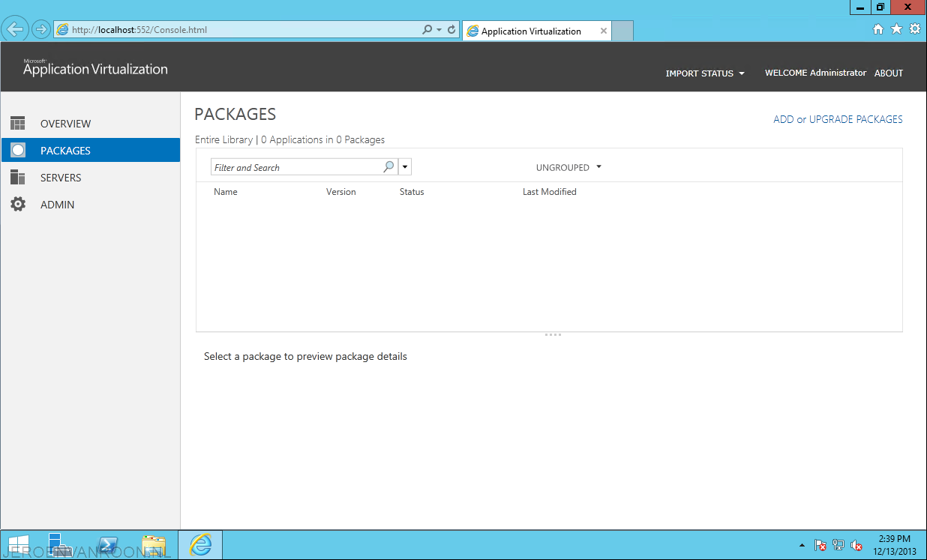Click the ADD or UPGRADE PACKAGES link
The height and width of the screenshot is (560, 927).
(x=838, y=119)
